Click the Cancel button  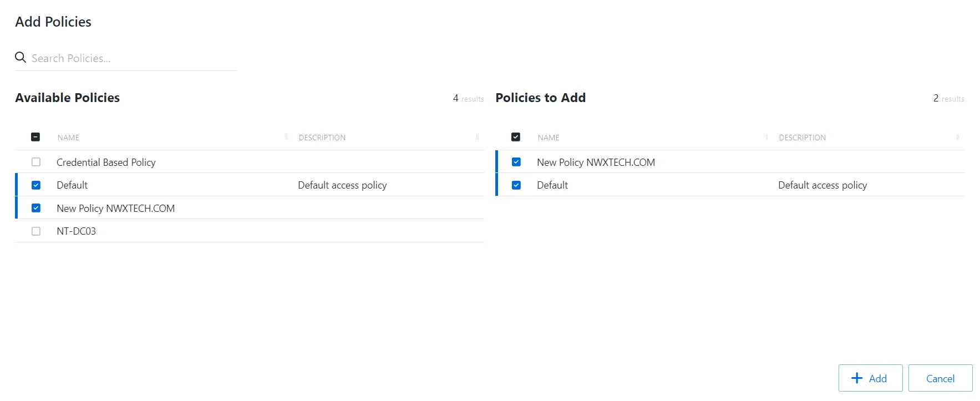[940, 378]
